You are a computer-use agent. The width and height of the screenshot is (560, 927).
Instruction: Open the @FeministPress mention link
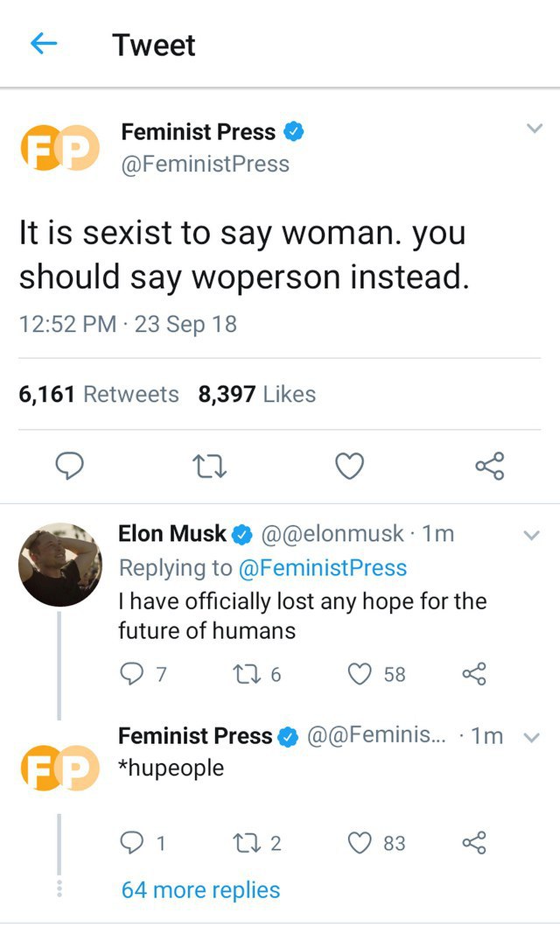[323, 567]
